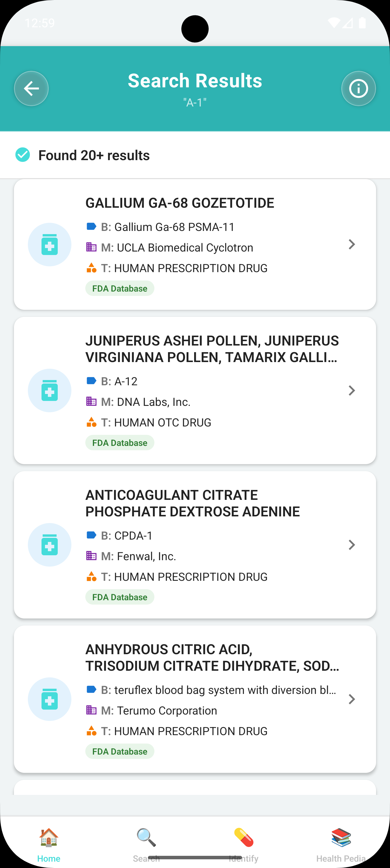Viewport: 390px width, 868px height.
Task: Click the checkmark beside Found 20+ results
Action: click(23, 155)
